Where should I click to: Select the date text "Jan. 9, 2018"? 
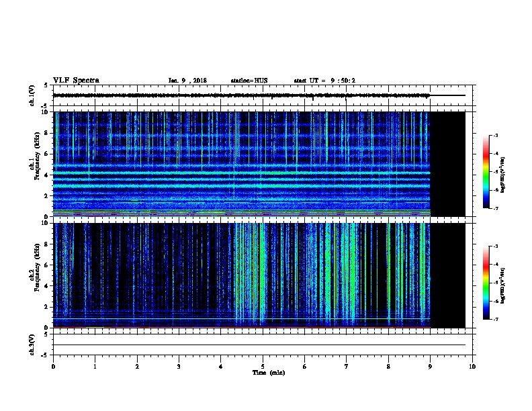(187, 81)
